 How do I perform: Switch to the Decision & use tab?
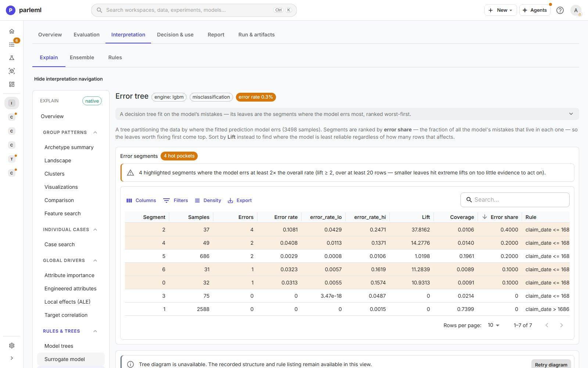pos(175,35)
